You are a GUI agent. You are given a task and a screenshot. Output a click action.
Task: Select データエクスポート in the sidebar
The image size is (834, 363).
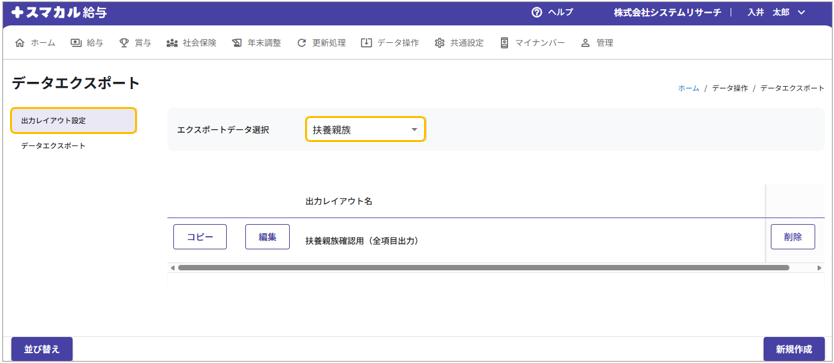[x=53, y=145]
